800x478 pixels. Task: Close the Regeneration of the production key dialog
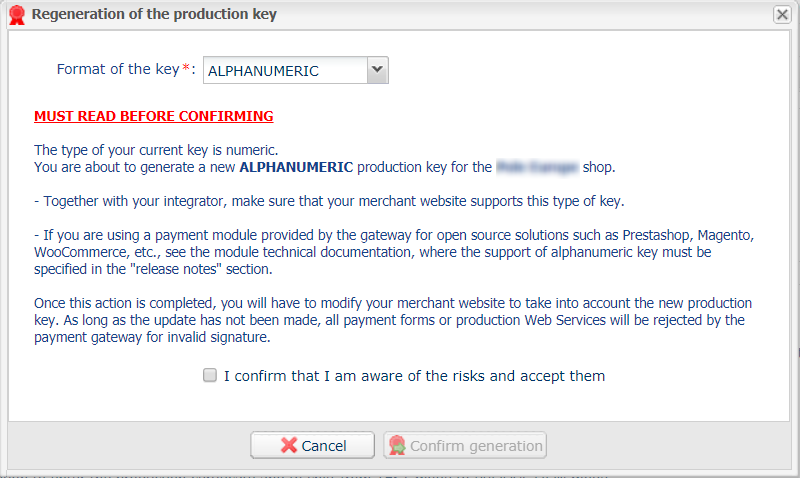(x=782, y=14)
